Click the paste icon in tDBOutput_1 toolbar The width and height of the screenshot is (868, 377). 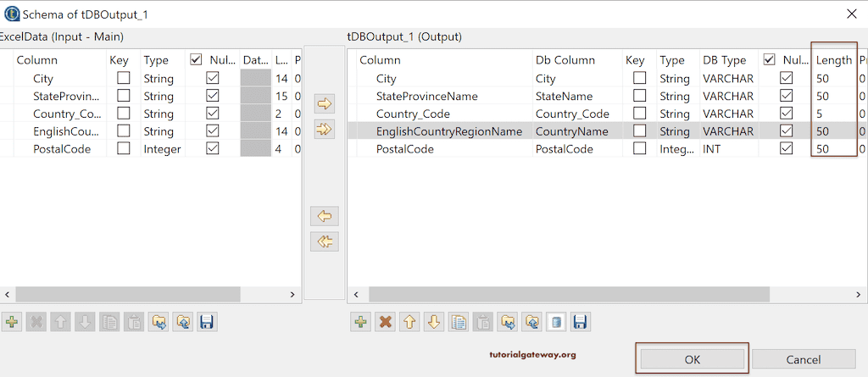tap(482, 322)
